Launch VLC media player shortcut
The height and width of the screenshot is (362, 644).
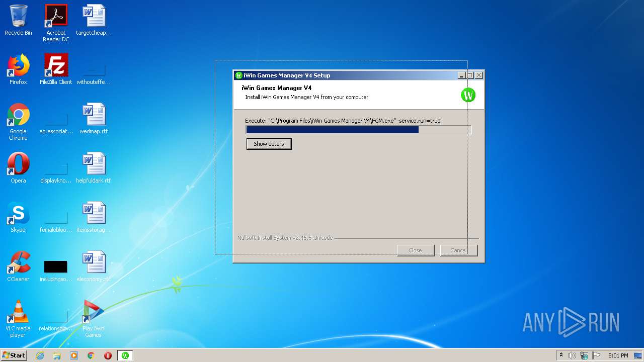(18, 319)
